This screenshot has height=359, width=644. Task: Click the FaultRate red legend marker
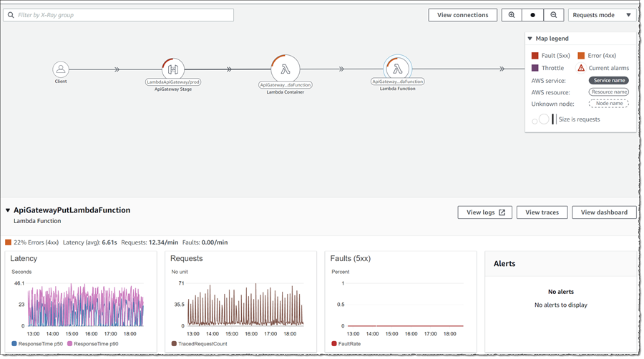pos(334,344)
